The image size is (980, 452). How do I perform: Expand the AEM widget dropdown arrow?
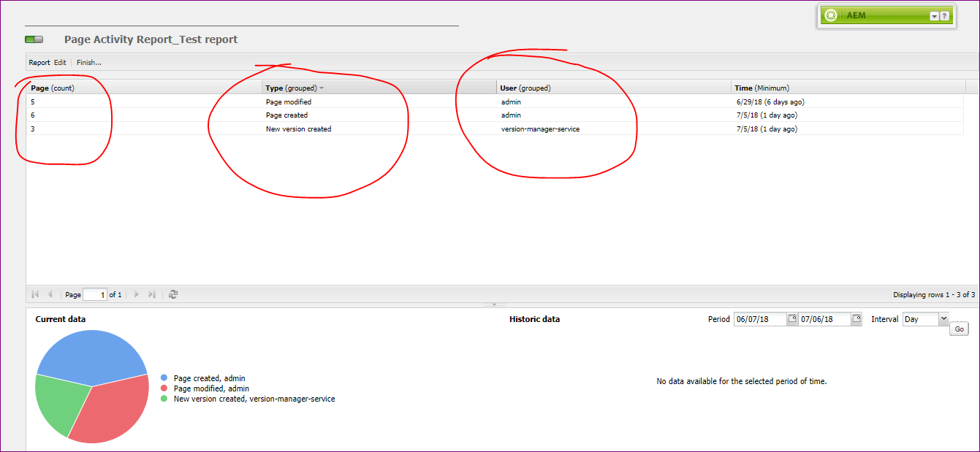[x=933, y=15]
